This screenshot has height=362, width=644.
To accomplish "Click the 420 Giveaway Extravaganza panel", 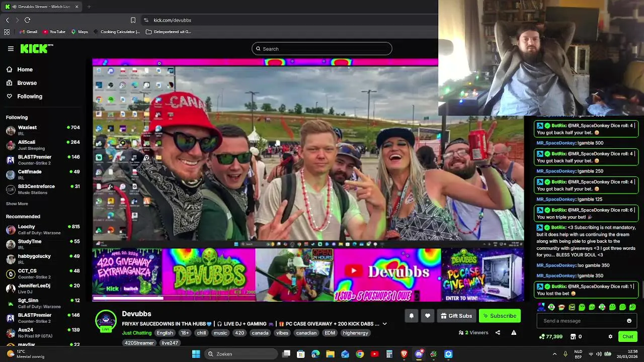I will click(127, 275).
